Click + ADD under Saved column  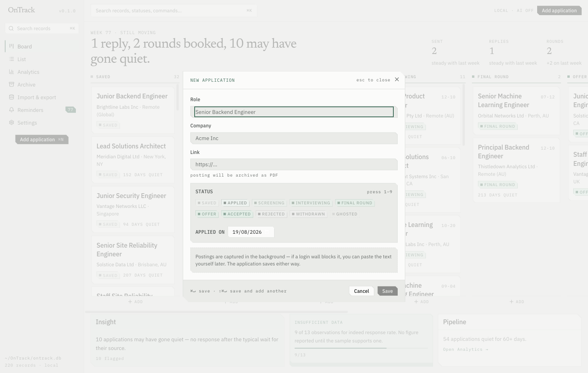point(135,302)
